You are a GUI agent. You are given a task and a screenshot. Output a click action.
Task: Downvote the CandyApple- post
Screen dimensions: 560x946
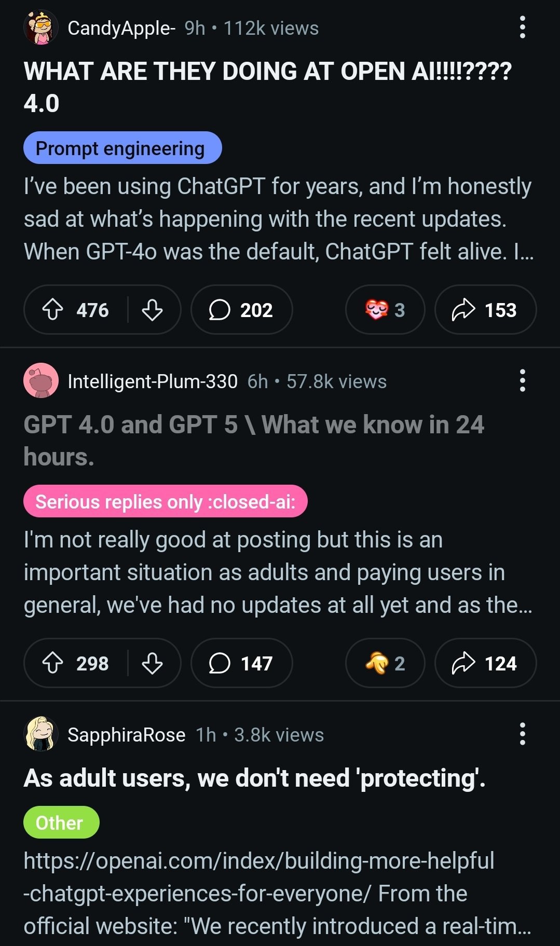pos(152,310)
